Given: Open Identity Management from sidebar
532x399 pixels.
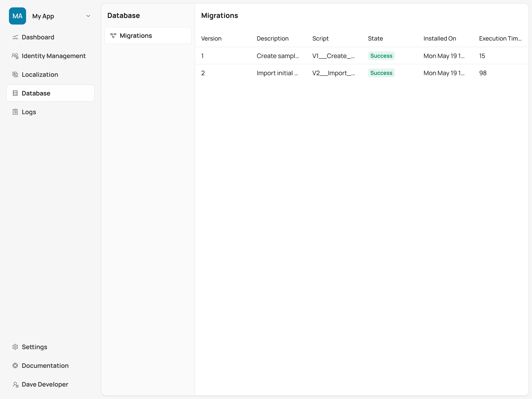Looking at the screenshot, I should pos(54,56).
